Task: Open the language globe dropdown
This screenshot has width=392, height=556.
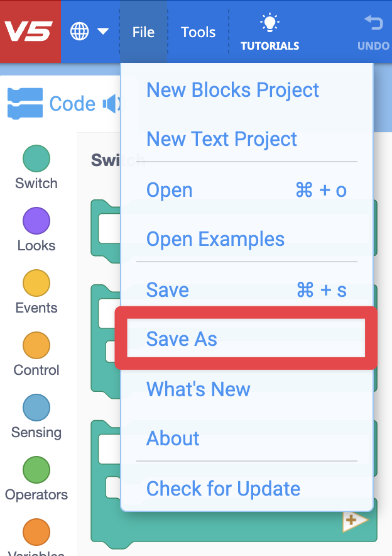Action: point(89,30)
